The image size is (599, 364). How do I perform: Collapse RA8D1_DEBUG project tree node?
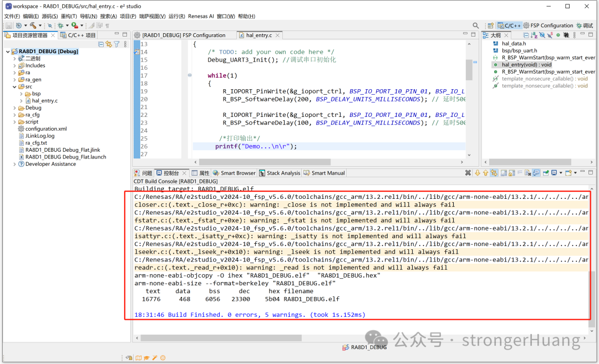8,52
